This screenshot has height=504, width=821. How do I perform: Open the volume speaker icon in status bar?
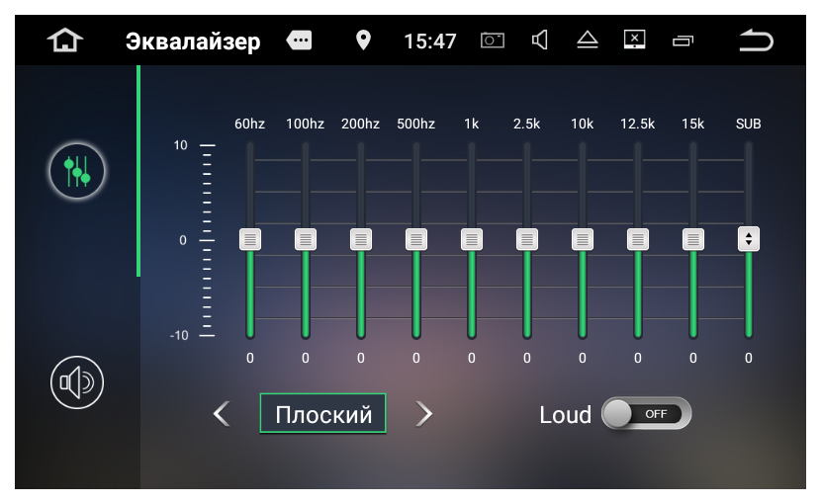click(540, 41)
